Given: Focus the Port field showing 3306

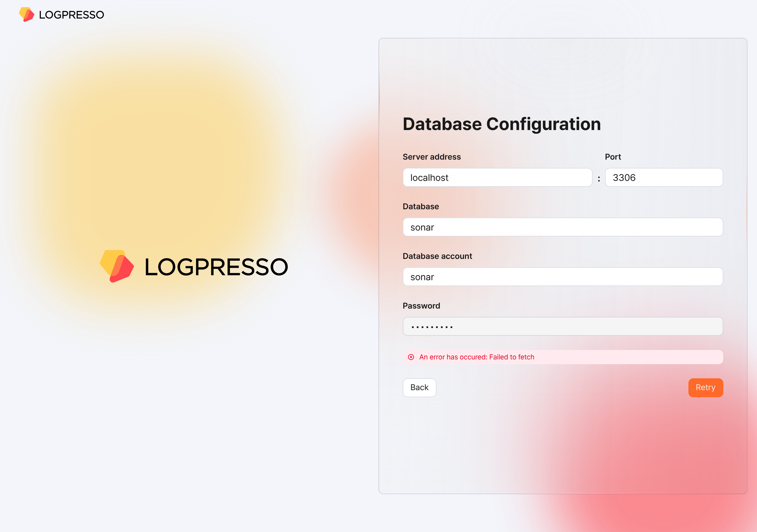Looking at the screenshot, I should coord(664,177).
